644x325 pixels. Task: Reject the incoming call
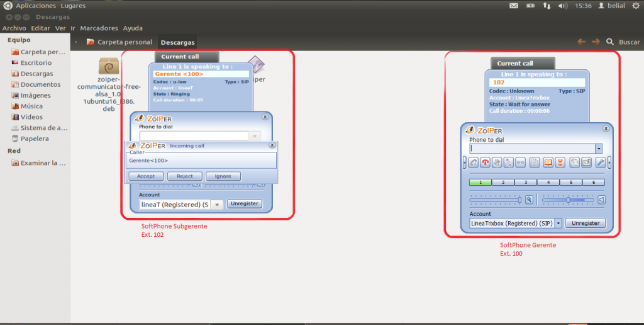[184, 176]
